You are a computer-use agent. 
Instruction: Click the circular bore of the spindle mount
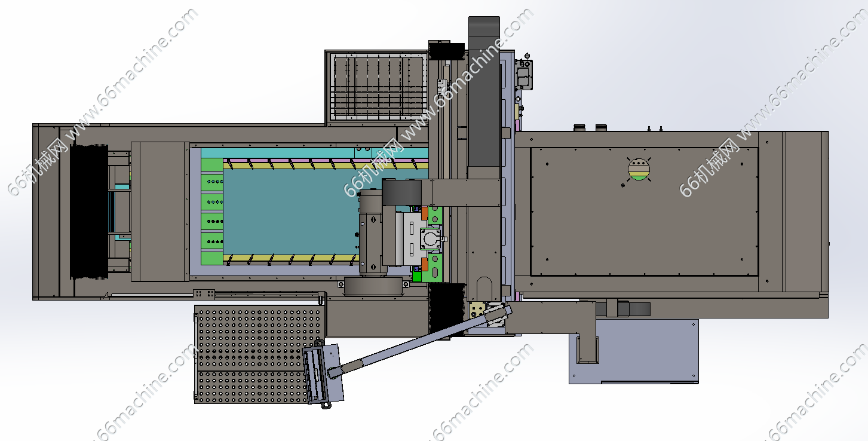coord(431,240)
